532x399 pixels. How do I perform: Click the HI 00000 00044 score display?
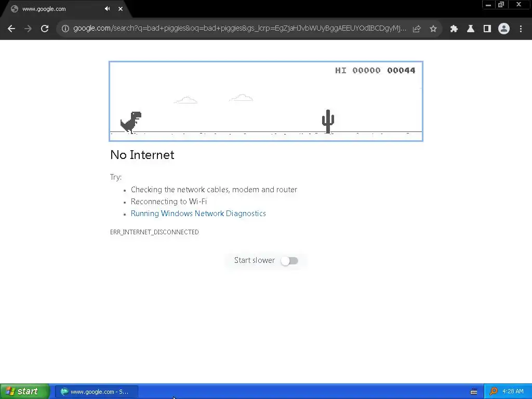pyautogui.click(x=375, y=70)
